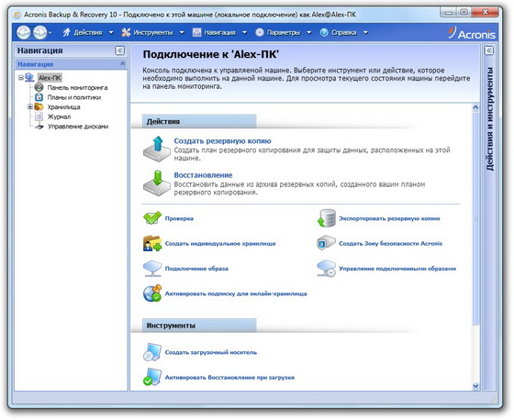This screenshot has width=514, height=420.
Task: Click the Создать загрузочный носитель CD icon
Action: point(152,352)
